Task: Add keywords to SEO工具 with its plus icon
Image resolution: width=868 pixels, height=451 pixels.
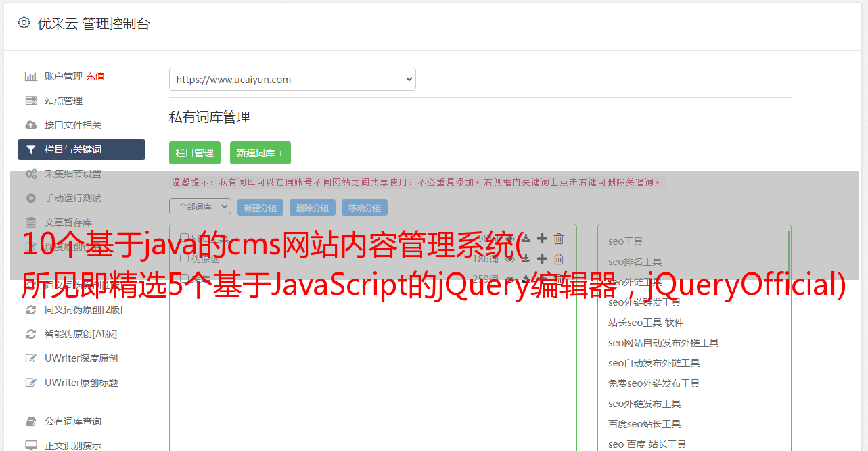Action: pyautogui.click(x=542, y=239)
